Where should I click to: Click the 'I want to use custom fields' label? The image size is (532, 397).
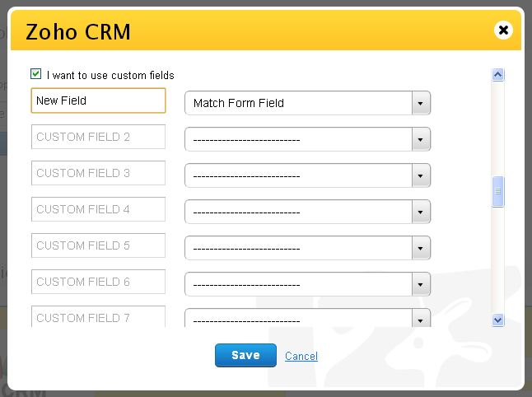coord(110,75)
